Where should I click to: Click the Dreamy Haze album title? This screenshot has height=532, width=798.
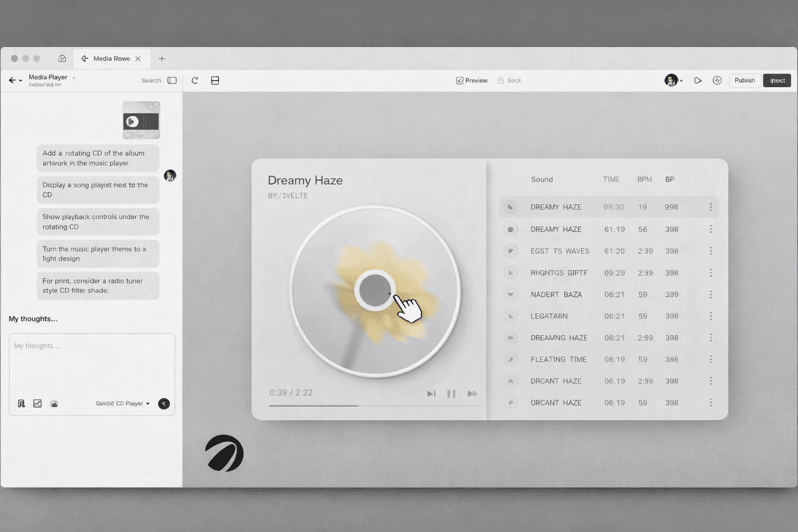(x=305, y=180)
